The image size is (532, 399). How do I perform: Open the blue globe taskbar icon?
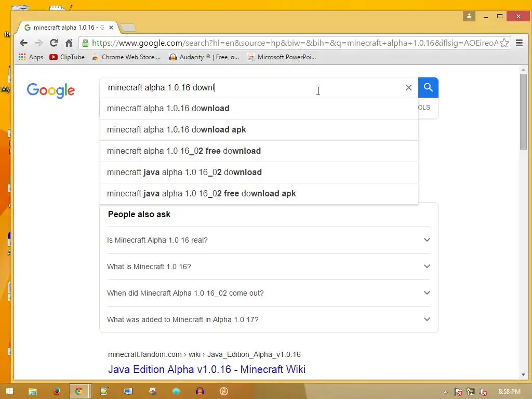click(176, 391)
